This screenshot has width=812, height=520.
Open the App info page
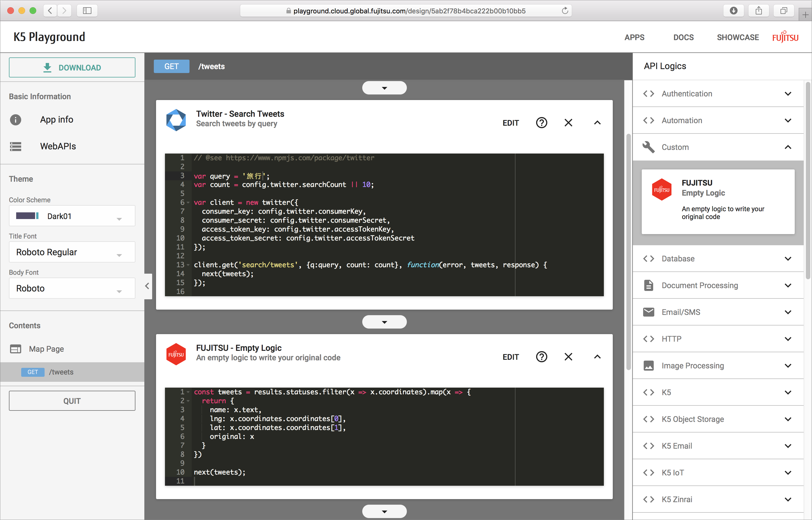(56, 120)
